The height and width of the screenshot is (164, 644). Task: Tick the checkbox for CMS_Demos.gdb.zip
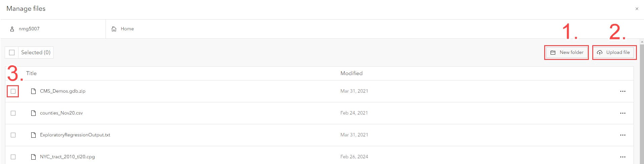click(13, 91)
